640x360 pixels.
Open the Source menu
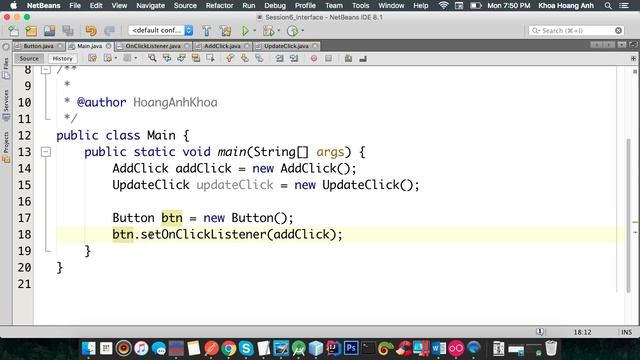(x=185, y=6)
